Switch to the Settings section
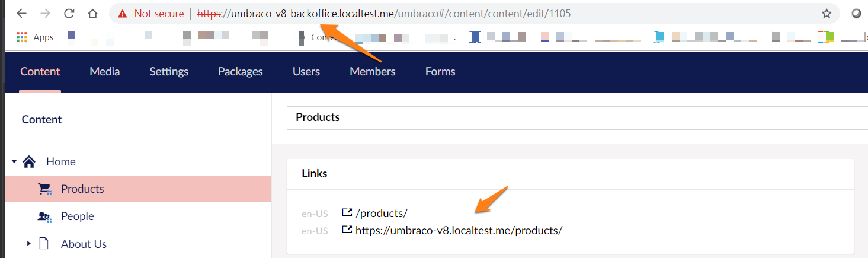This screenshot has width=868, height=258. [x=169, y=71]
